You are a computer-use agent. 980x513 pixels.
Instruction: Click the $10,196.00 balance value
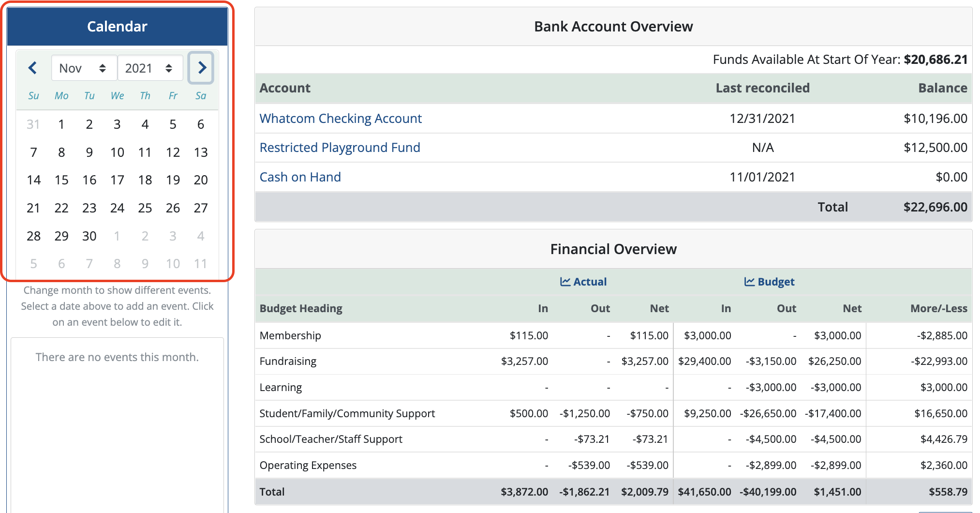coord(935,119)
